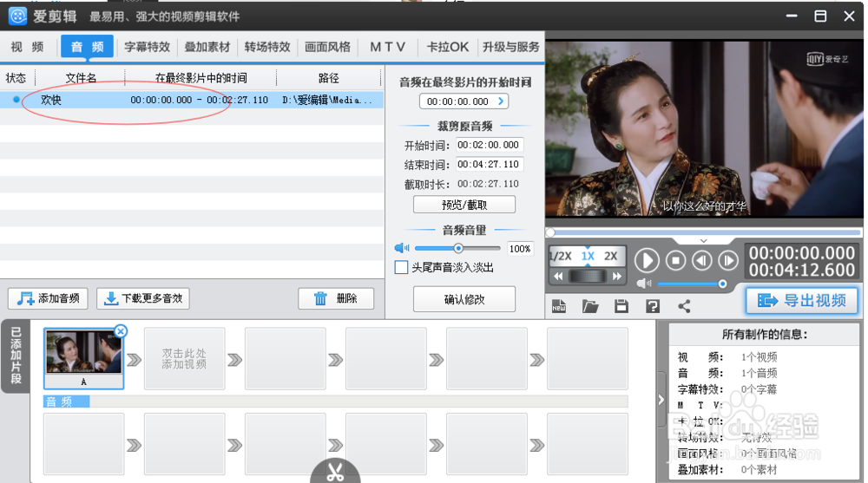The height and width of the screenshot is (483, 868).
Task: Click 下载更多音效 button
Action: [143, 299]
